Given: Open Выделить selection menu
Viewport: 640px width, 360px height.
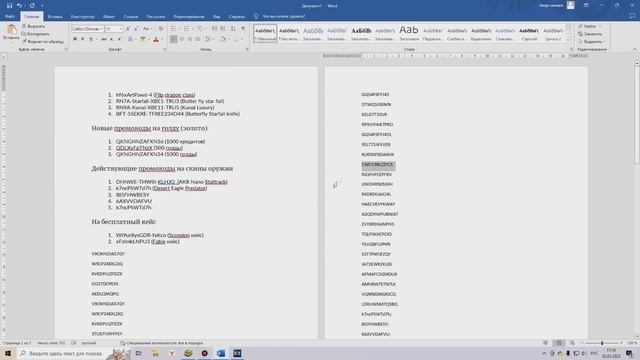Looking at the screenshot, I should tap(592, 41).
